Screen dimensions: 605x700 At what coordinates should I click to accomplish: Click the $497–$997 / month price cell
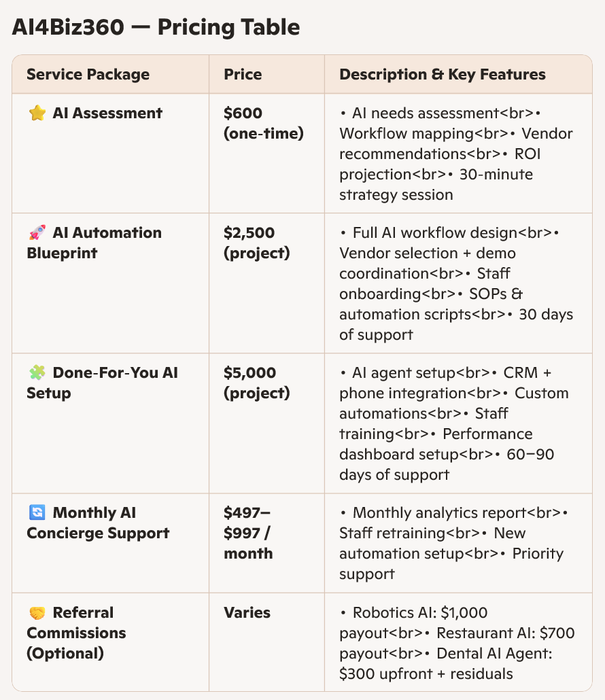click(248, 533)
